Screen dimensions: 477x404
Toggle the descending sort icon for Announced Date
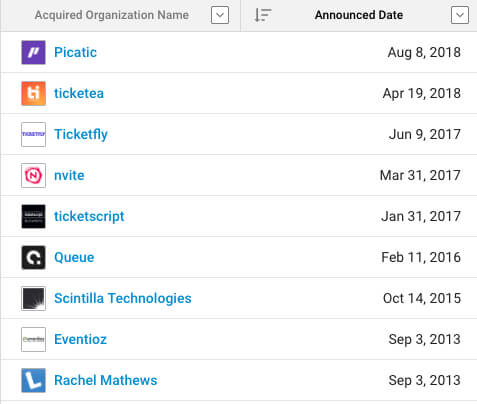[263, 15]
